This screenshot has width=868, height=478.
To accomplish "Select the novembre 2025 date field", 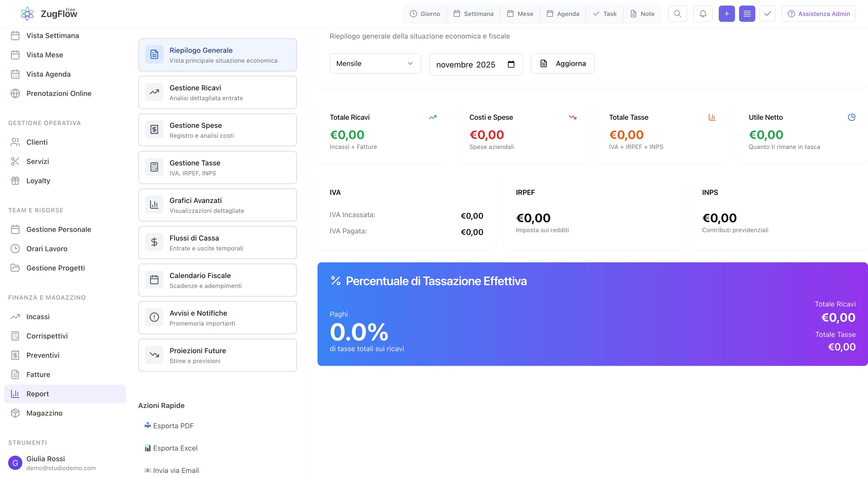I will (466, 64).
